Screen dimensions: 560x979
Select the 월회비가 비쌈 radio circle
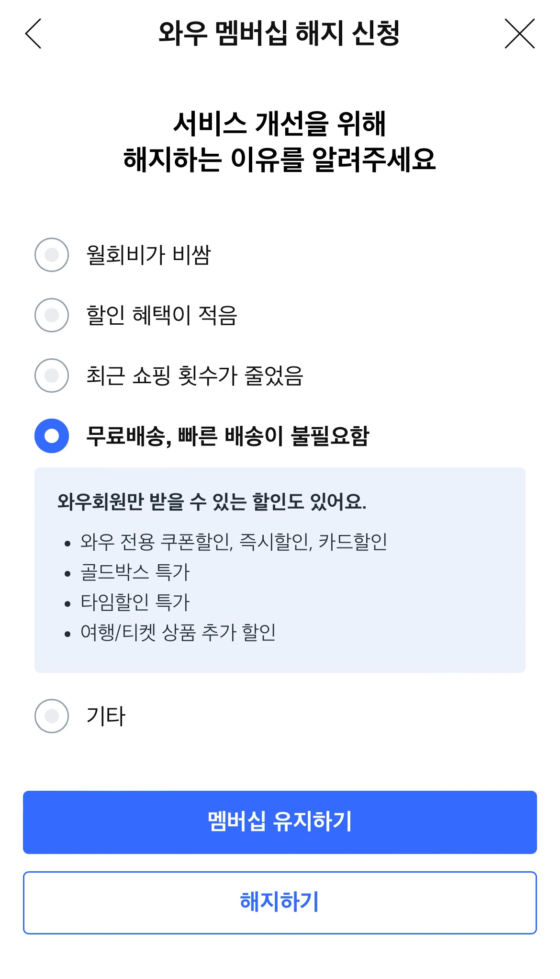(52, 255)
